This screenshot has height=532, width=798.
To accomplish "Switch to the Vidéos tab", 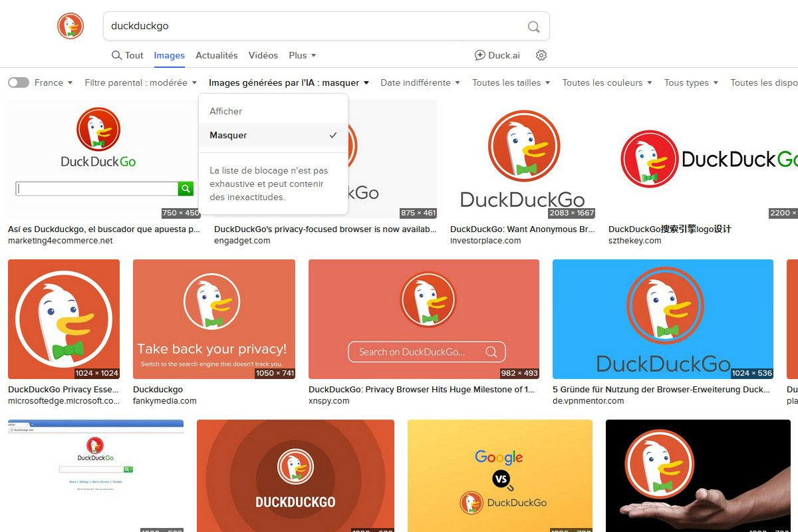I will [x=263, y=55].
